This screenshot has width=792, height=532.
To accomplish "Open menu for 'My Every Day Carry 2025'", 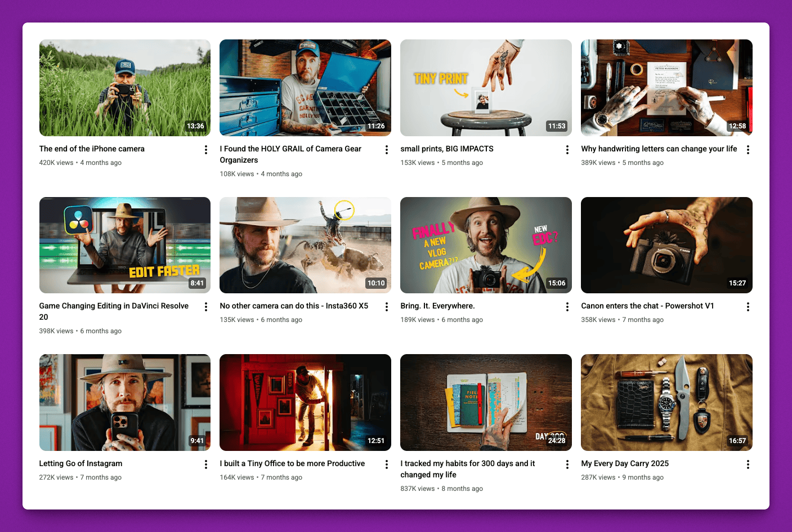I will 748,464.
